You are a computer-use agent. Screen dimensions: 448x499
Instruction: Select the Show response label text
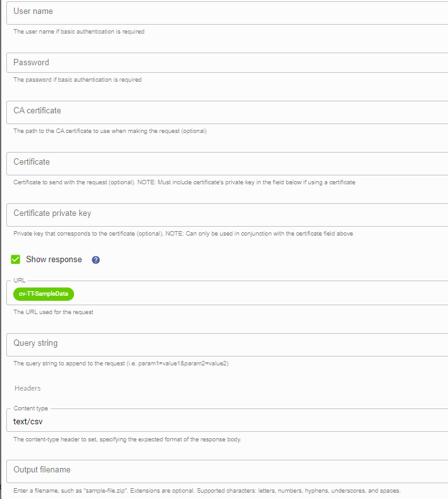click(54, 260)
